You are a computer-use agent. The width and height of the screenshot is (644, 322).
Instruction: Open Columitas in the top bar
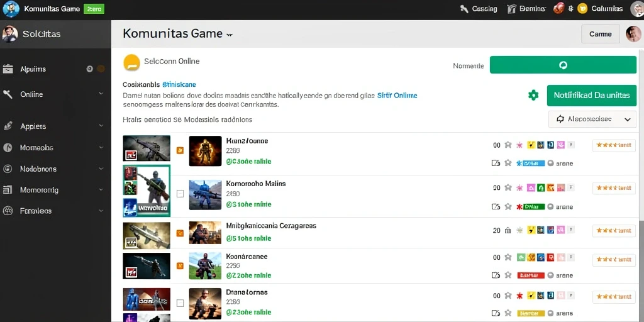click(x=607, y=9)
